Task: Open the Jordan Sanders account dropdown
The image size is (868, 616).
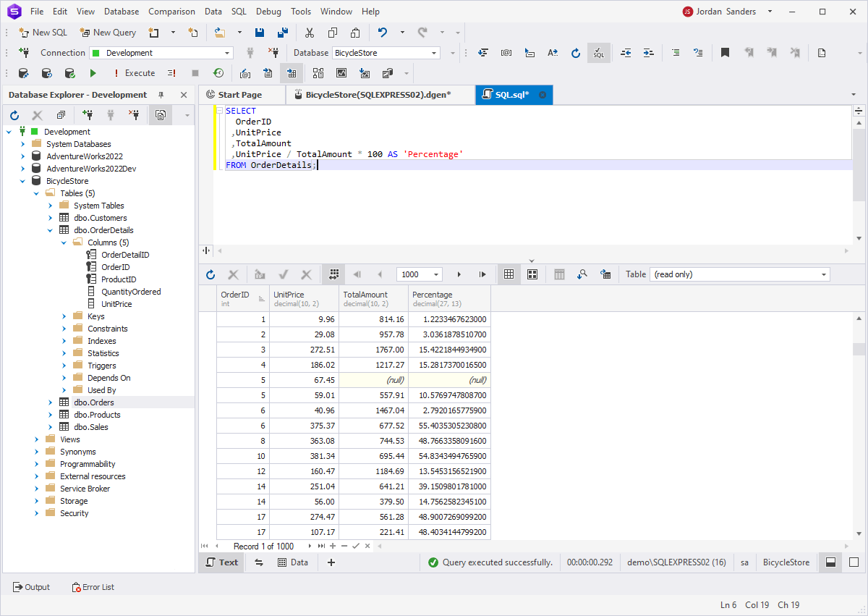Action: pyautogui.click(x=728, y=12)
